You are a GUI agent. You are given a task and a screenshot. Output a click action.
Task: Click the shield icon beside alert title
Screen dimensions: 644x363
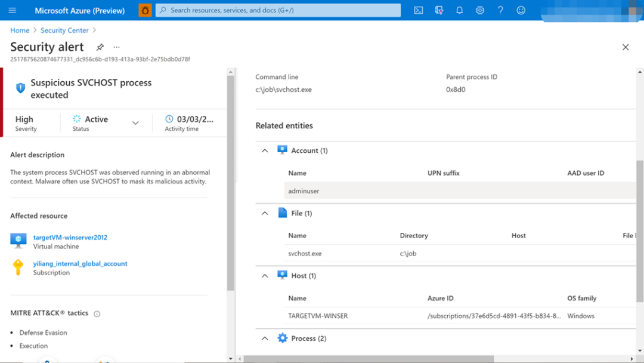[x=20, y=88]
